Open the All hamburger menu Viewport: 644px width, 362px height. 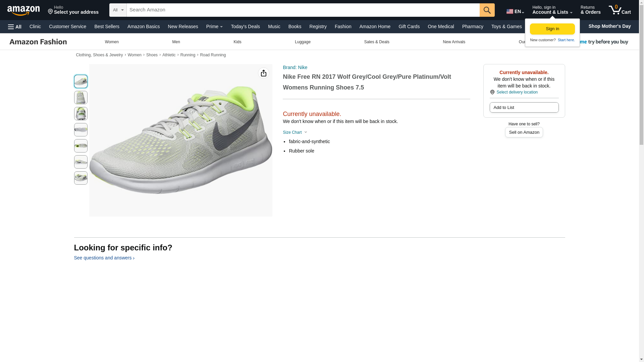[15, 27]
